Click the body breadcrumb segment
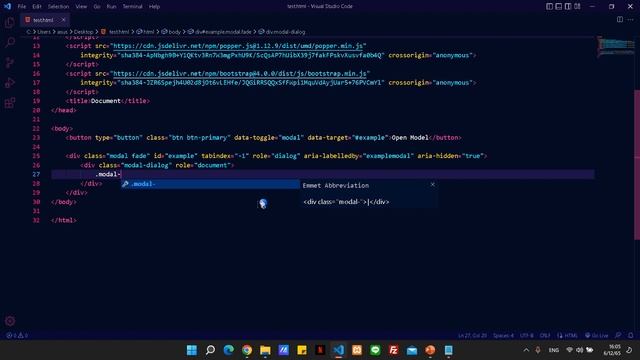This screenshot has width=640, height=360. point(171,32)
